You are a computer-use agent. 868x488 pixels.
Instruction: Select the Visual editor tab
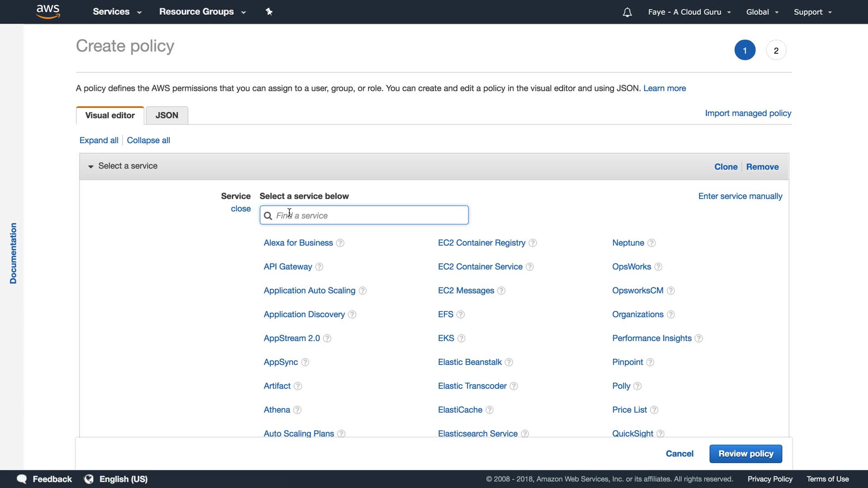click(110, 116)
